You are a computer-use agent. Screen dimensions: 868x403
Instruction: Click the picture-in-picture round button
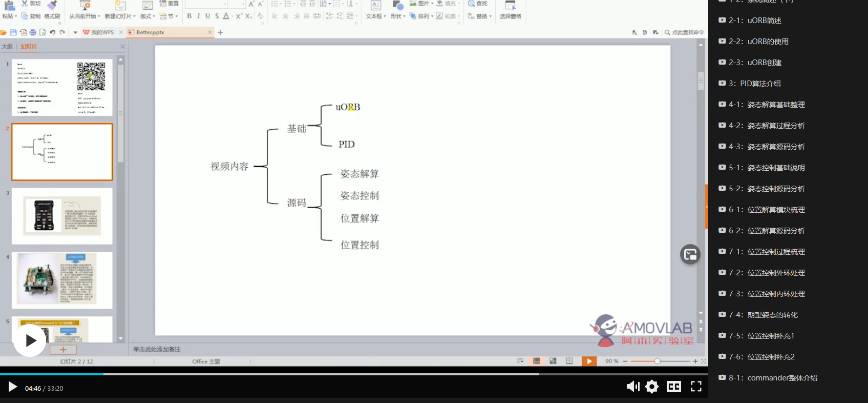pos(690,254)
